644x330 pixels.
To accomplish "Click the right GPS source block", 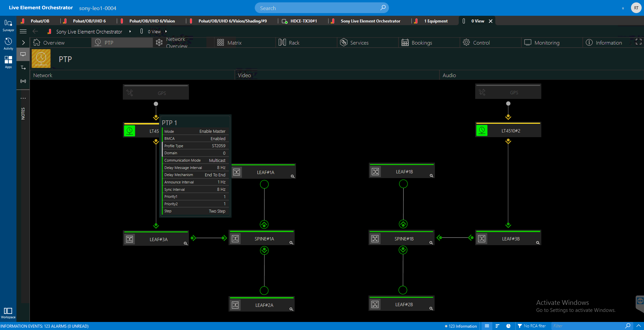I will coord(508,92).
